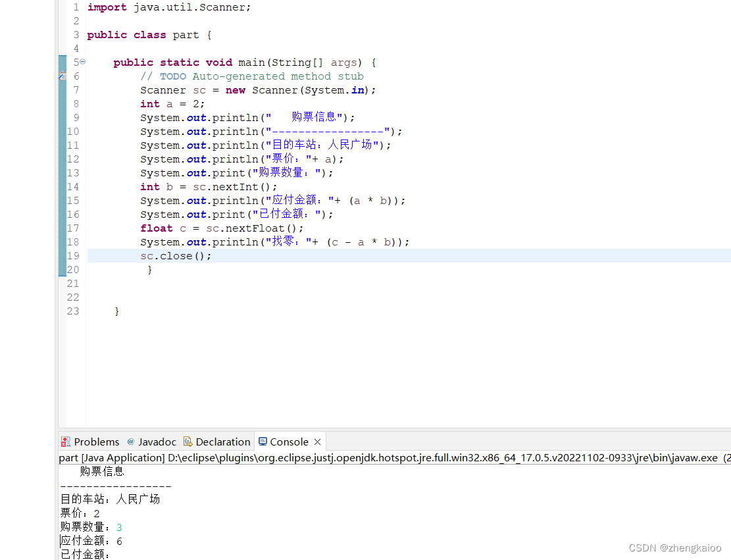Click the Problems view icon

tap(66, 442)
